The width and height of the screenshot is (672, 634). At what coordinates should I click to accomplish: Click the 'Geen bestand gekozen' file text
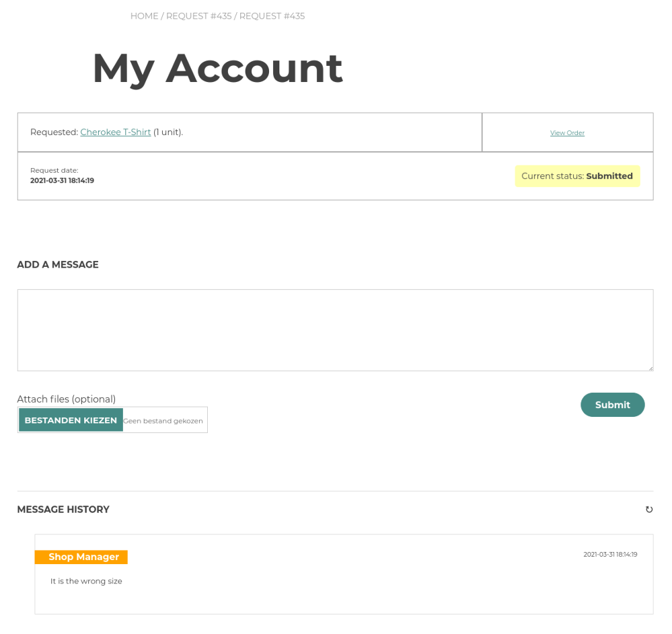coord(163,421)
